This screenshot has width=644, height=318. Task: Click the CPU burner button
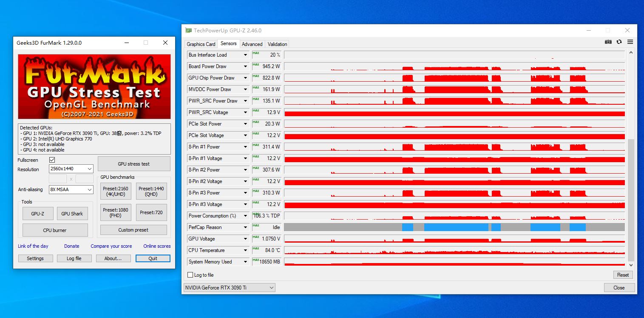(x=55, y=230)
